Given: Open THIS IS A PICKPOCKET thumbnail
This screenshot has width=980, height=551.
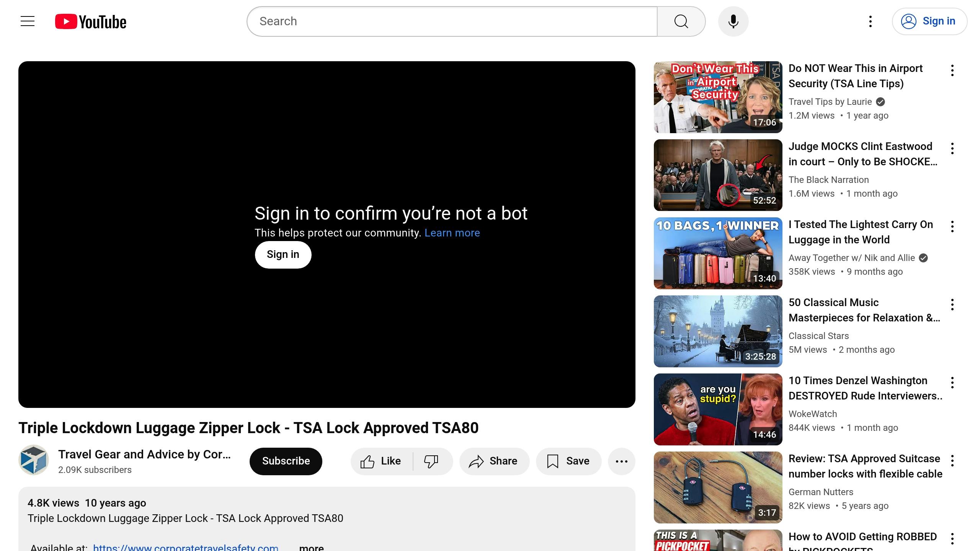Looking at the screenshot, I should [x=718, y=540].
